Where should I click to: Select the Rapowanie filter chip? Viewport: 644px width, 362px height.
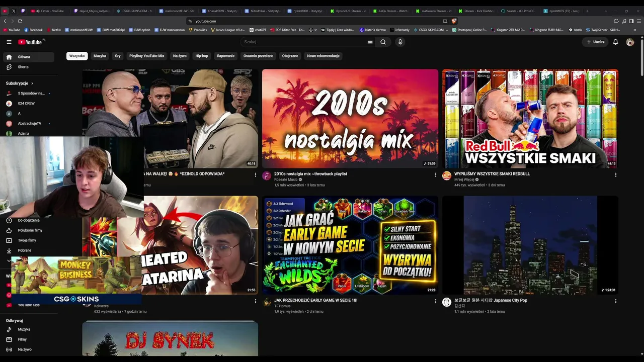tap(226, 56)
